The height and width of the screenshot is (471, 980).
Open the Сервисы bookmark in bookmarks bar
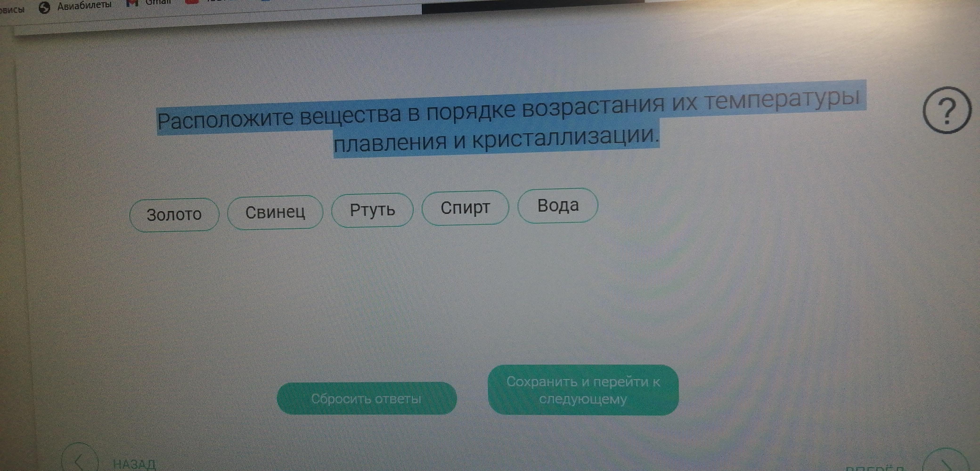11,9
